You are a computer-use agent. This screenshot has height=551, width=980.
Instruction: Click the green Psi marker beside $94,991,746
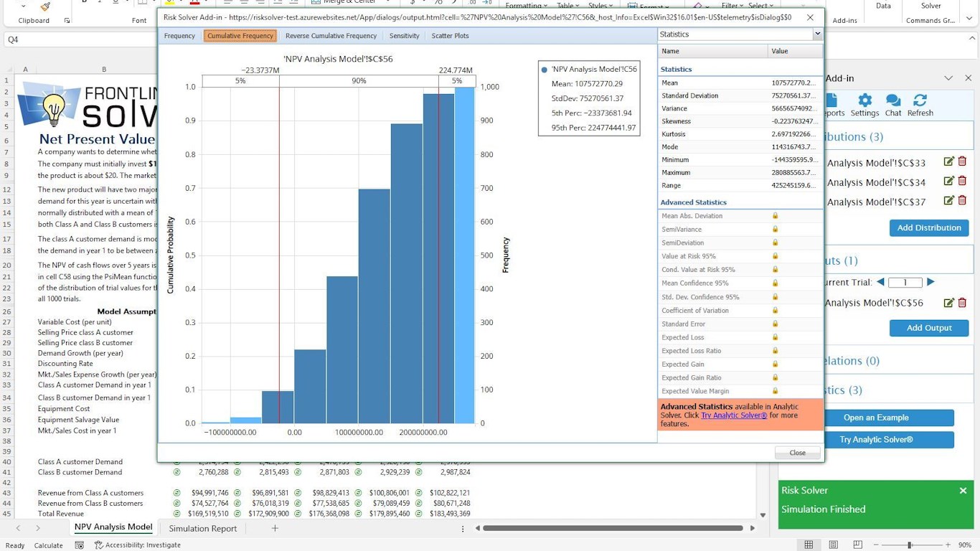point(176,493)
